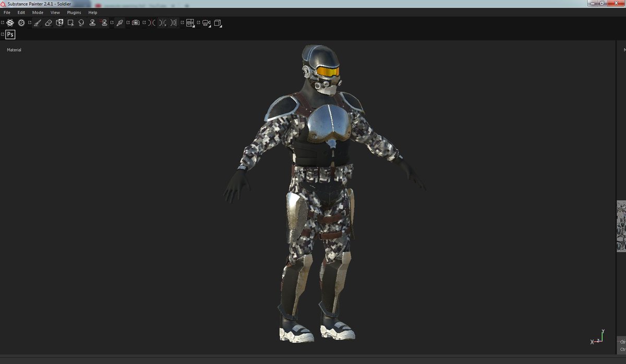Click the circular Substance S icon
Viewport: 626px width, 364px height.
tap(21, 23)
